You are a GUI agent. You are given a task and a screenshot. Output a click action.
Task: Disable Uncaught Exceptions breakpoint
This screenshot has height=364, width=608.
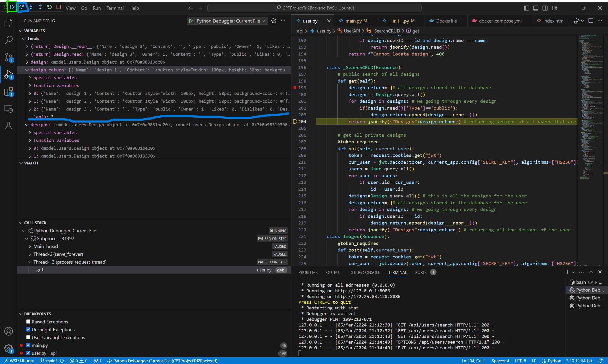pyautogui.click(x=28, y=329)
